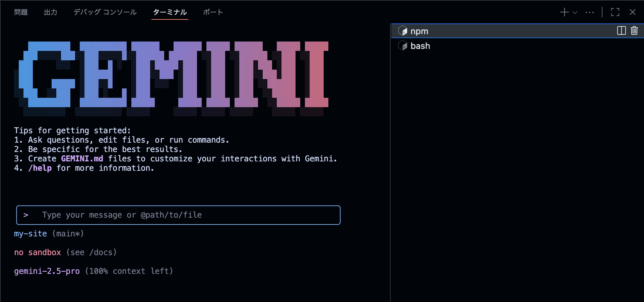Click the Gemini message input box
The height and width of the screenshot is (302, 644).
pyautogui.click(x=178, y=215)
